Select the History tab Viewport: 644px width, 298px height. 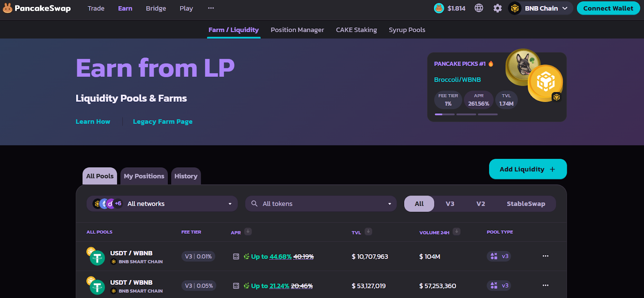pyautogui.click(x=186, y=176)
